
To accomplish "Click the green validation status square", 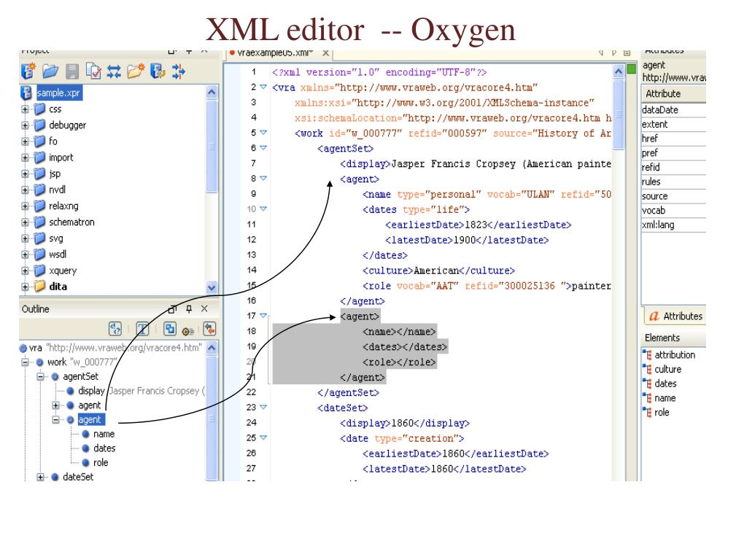I will [632, 69].
